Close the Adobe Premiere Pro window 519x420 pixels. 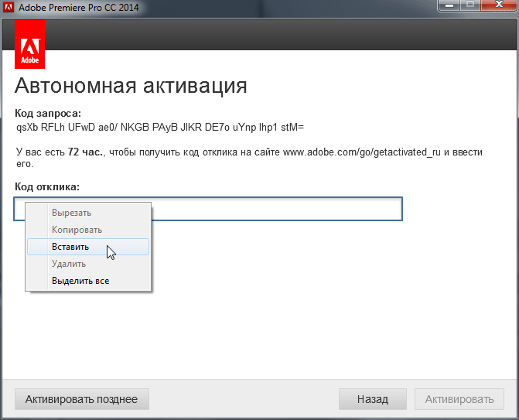499,5
